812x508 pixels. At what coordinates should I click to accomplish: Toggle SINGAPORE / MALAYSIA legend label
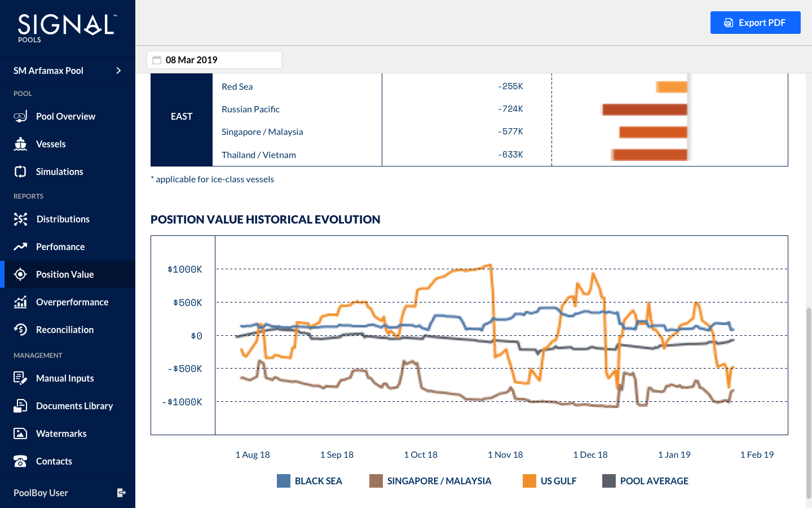pyautogui.click(x=439, y=481)
